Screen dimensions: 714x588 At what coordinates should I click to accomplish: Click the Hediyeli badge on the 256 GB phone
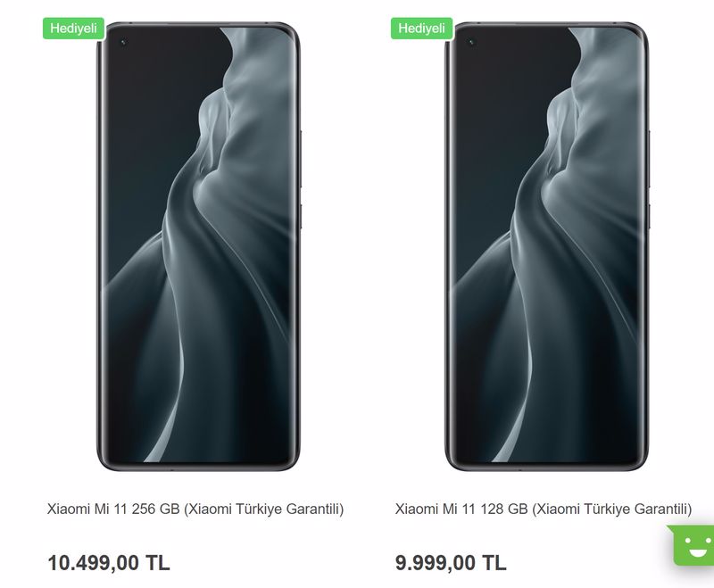click(74, 29)
